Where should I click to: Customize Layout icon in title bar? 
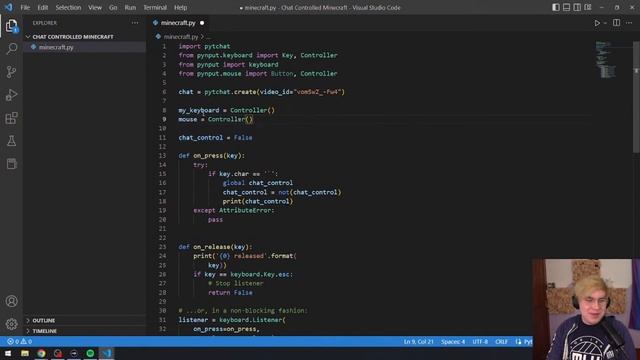(588, 7)
